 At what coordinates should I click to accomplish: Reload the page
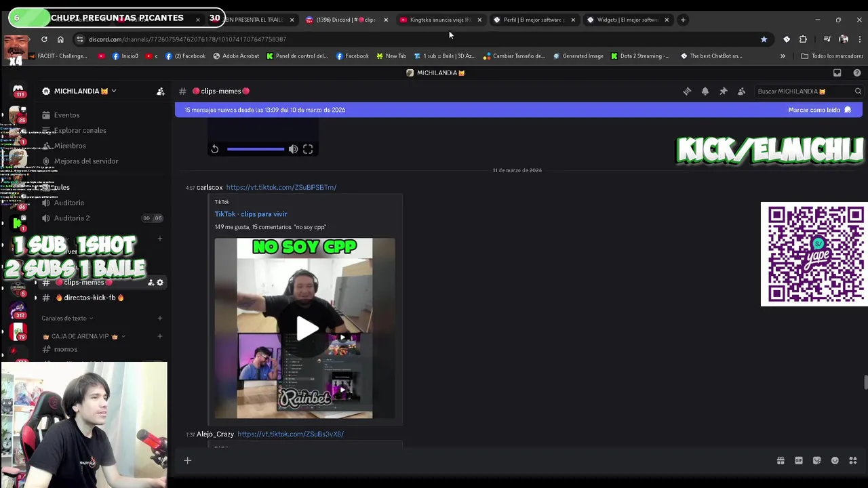tap(44, 39)
